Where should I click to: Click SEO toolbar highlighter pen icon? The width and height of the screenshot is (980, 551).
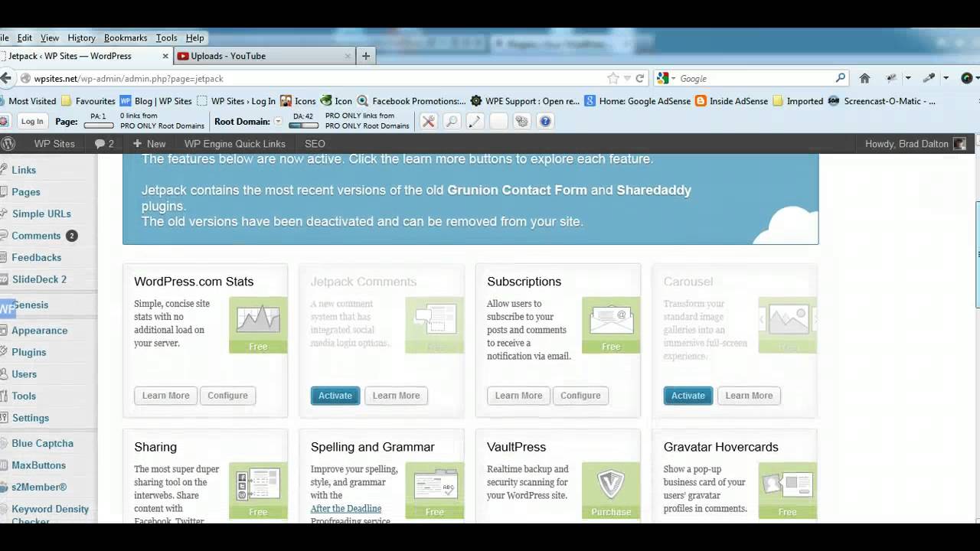point(475,121)
